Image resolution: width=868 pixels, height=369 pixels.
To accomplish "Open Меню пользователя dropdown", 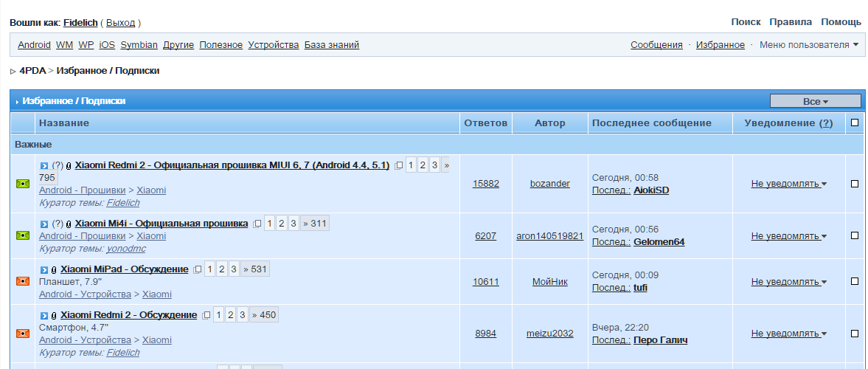I will [x=809, y=45].
